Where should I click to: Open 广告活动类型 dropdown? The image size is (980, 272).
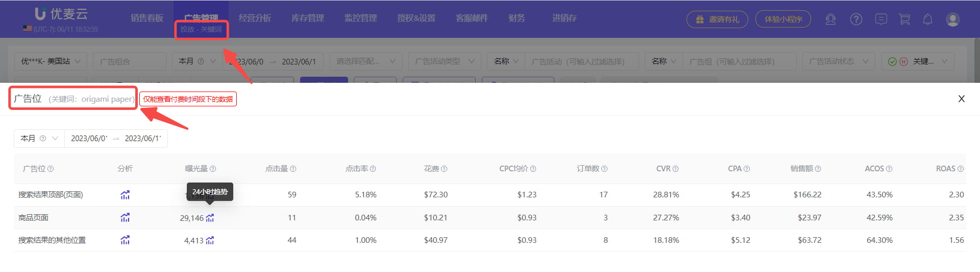coord(444,61)
